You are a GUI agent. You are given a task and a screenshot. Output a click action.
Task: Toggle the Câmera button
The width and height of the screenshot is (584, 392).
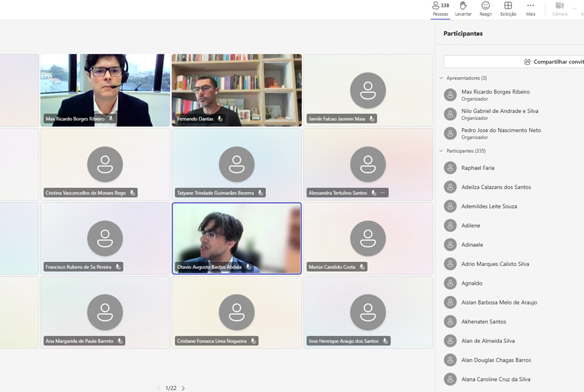[559, 9]
